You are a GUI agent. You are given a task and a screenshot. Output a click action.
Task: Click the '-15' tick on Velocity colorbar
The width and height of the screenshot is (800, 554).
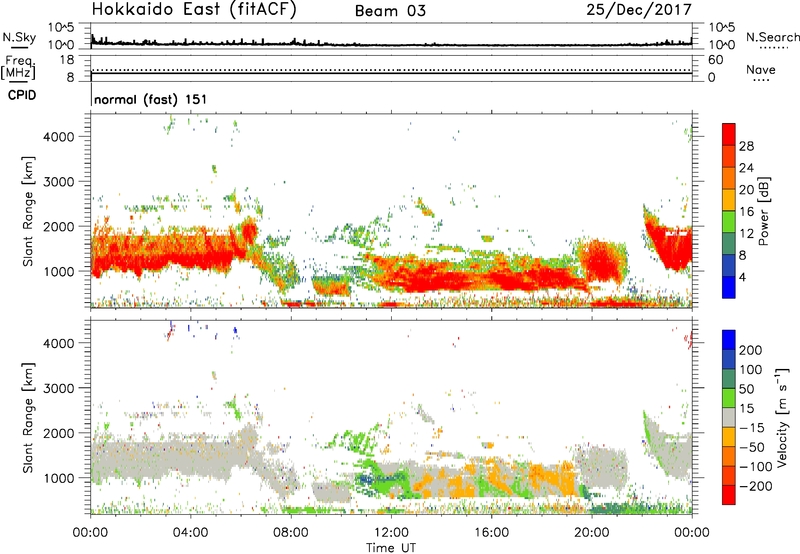tap(752, 428)
